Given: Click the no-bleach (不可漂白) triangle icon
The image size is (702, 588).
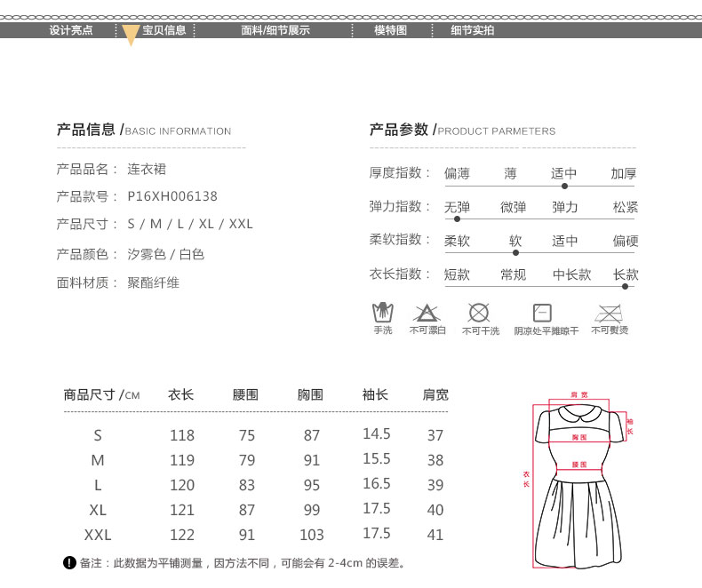Looking at the screenshot, I should tap(427, 313).
